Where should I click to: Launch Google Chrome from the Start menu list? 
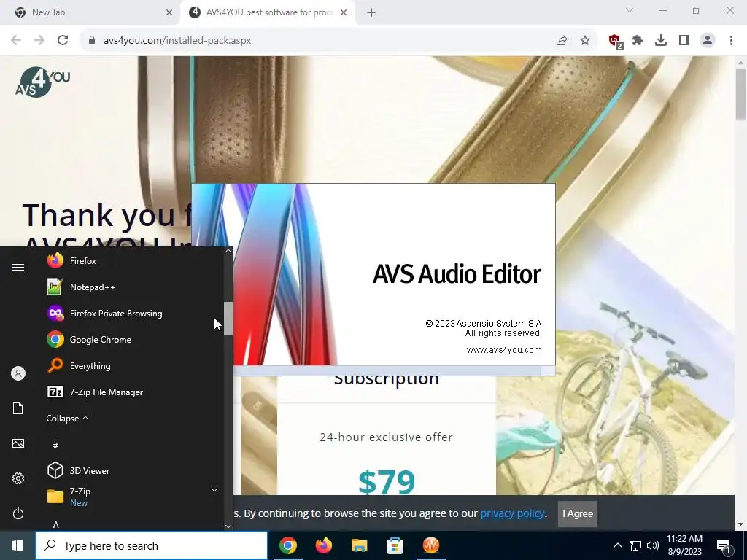(88, 340)
